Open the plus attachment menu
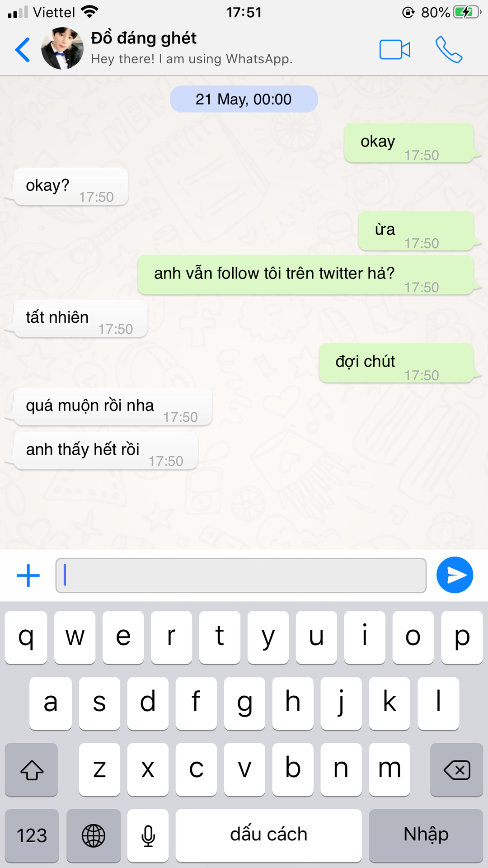 (28, 576)
